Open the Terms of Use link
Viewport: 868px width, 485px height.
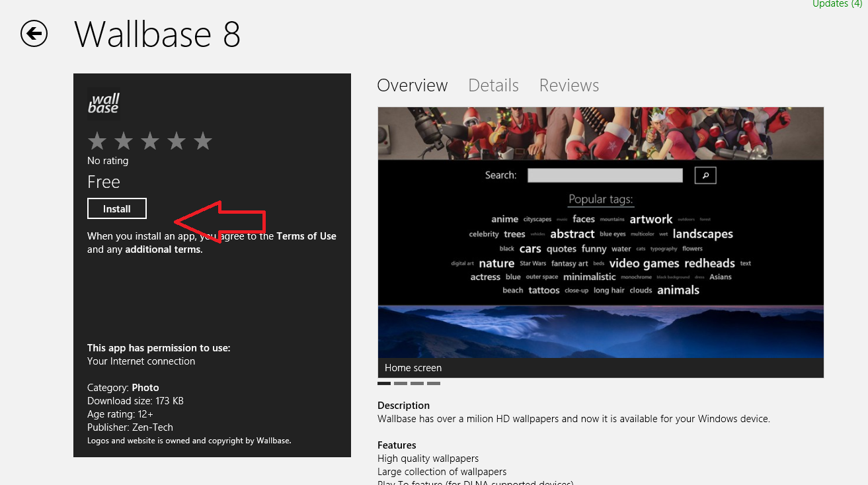(x=307, y=236)
